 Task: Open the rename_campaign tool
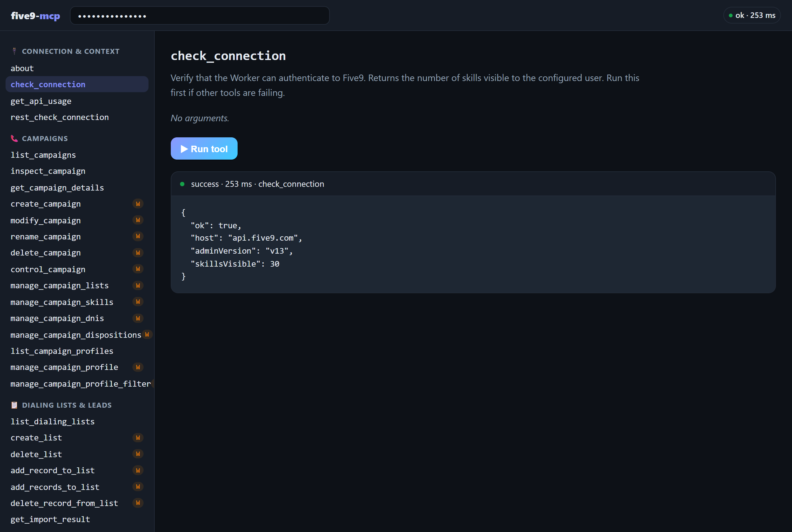coord(77,237)
